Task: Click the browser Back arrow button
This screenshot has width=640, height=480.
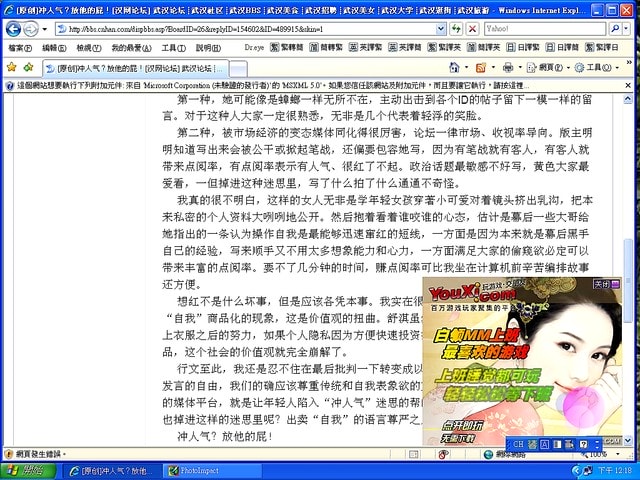Action: 14,29
